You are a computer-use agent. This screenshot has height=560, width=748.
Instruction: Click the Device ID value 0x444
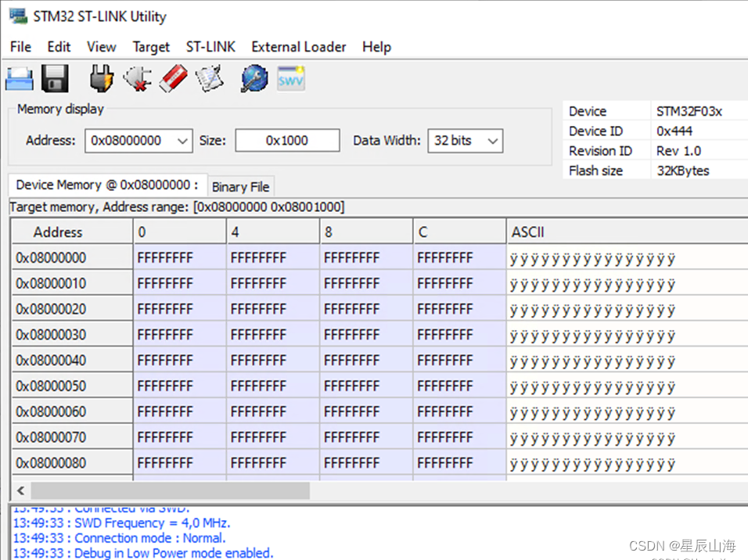(x=674, y=131)
